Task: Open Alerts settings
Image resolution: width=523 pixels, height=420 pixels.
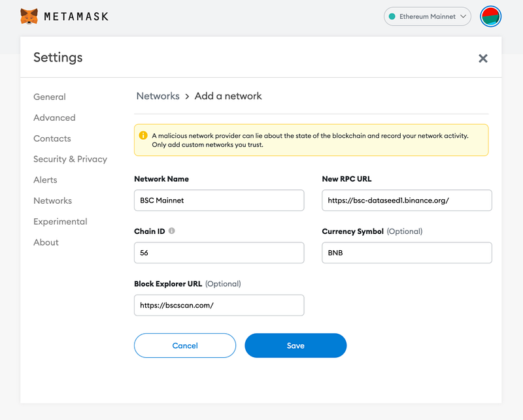Action: click(45, 180)
